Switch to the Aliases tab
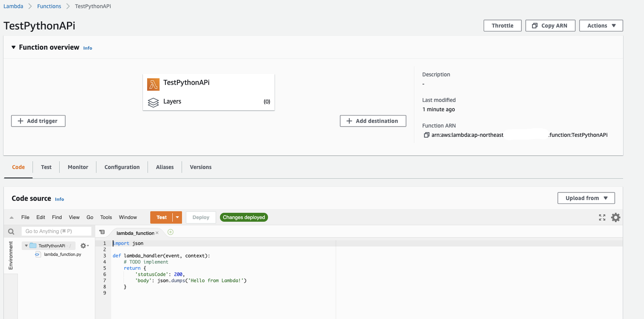Screen dimensions: 644x319 tap(165, 167)
